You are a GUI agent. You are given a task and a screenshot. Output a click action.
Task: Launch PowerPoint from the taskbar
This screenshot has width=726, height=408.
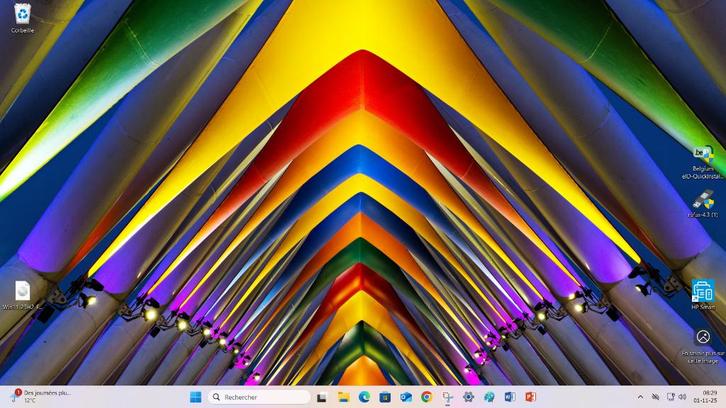531,397
